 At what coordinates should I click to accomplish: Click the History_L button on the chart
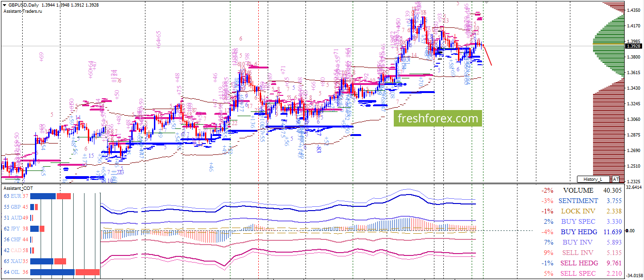pyautogui.click(x=593, y=179)
